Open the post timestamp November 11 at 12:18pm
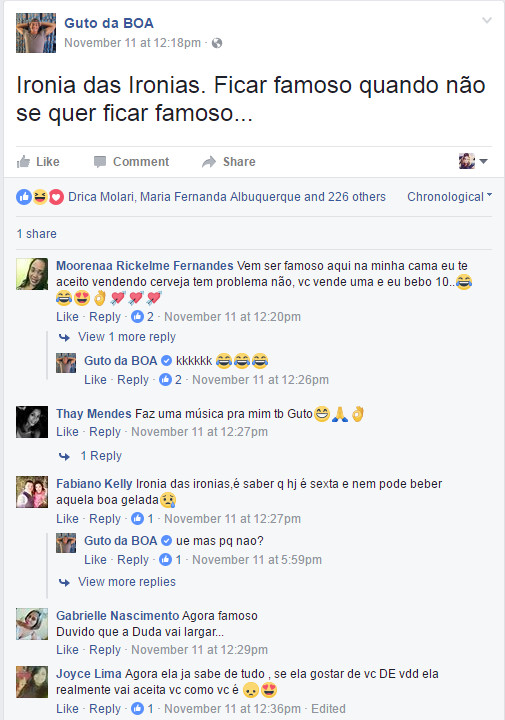Screen dimensions: 505x720 (133, 43)
